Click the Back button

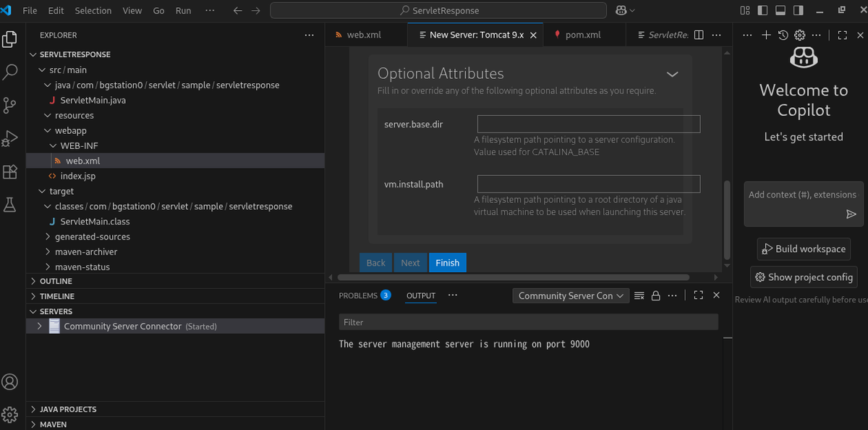(376, 263)
